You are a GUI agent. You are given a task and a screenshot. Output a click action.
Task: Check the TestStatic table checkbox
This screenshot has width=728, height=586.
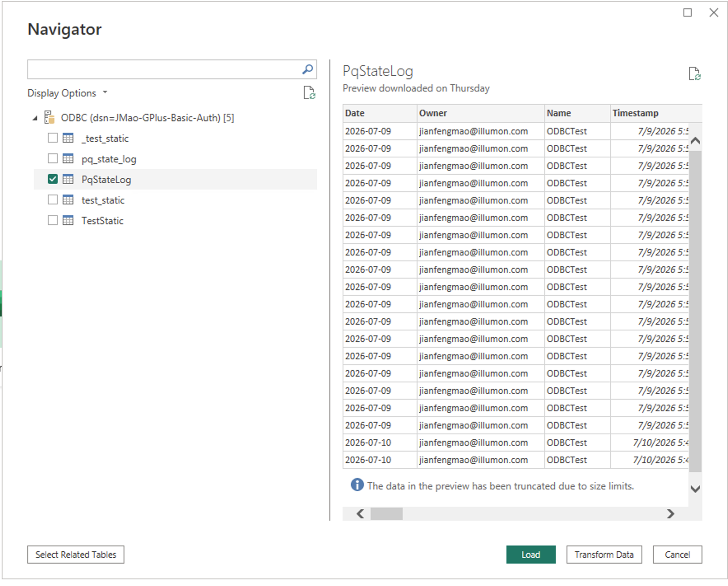click(53, 220)
